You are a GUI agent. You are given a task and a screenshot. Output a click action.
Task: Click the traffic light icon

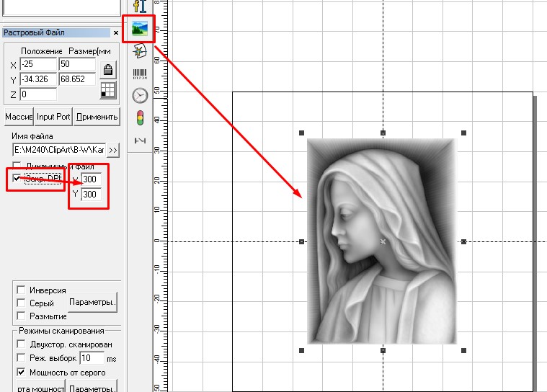140,117
